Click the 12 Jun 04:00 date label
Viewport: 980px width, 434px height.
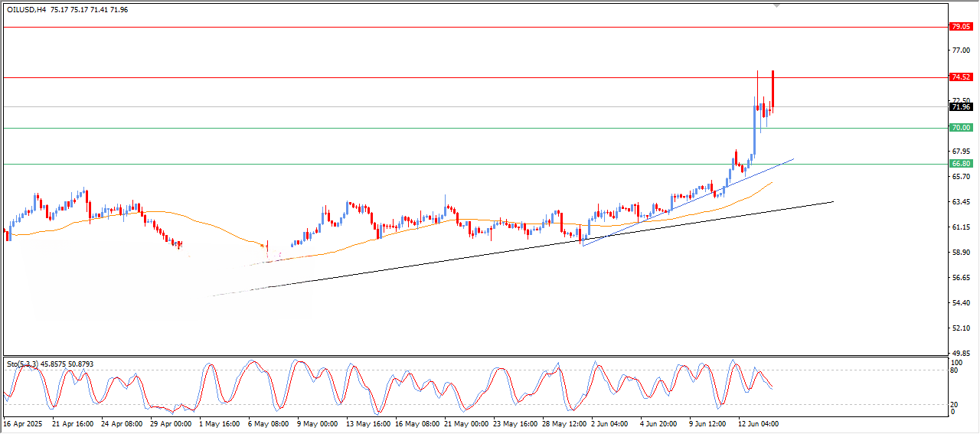tap(759, 423)
